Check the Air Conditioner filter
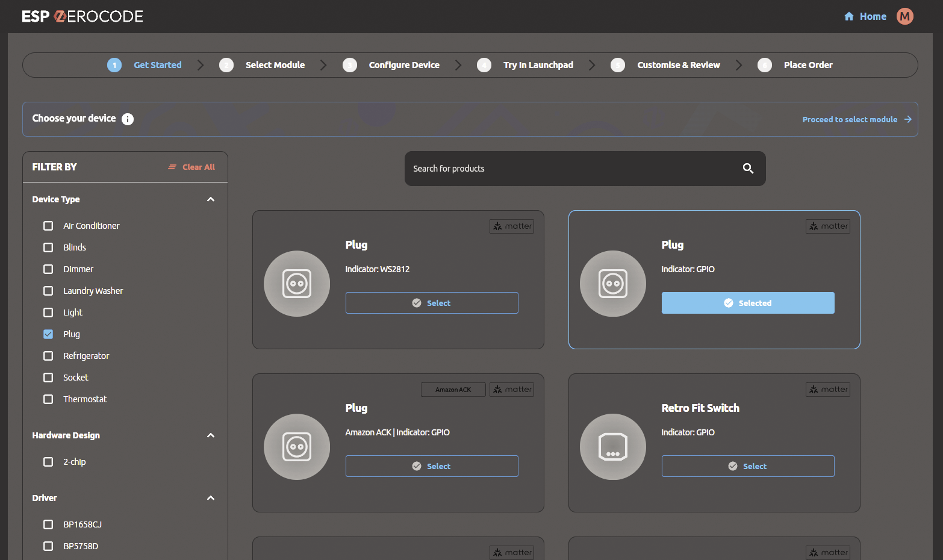943x560 pixels. point(48,226)
